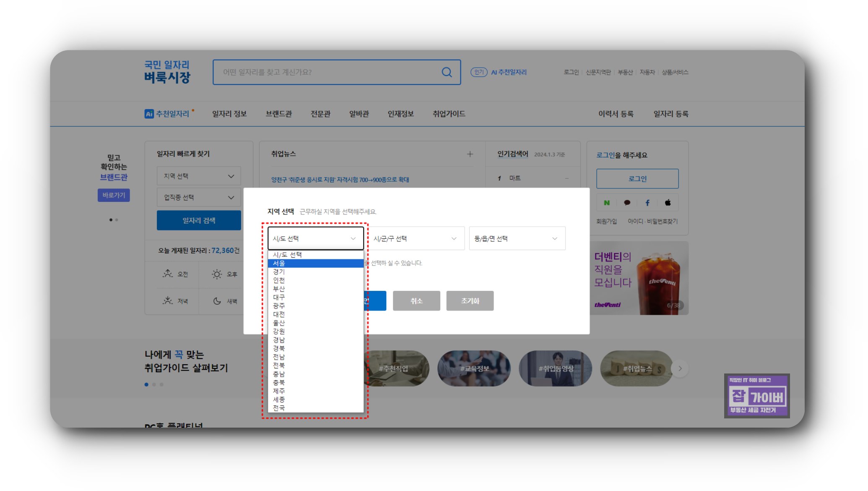Open the 잡 가이버 blog banner
Image resolution: width=868 pixels, height=491 pixels.
(756, 396)
